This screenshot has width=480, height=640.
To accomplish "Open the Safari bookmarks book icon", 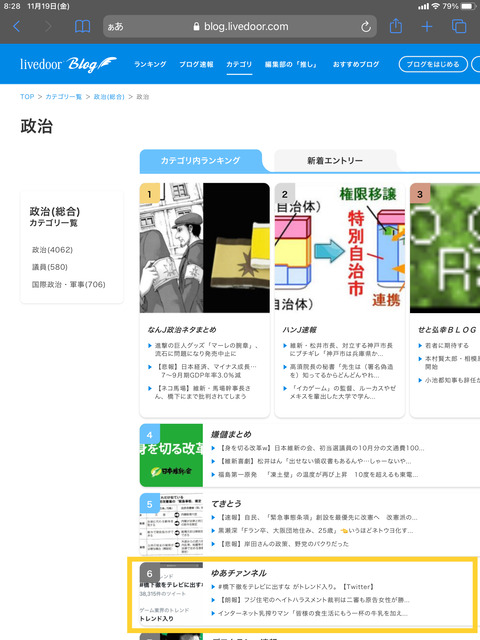I will point(82,27).
